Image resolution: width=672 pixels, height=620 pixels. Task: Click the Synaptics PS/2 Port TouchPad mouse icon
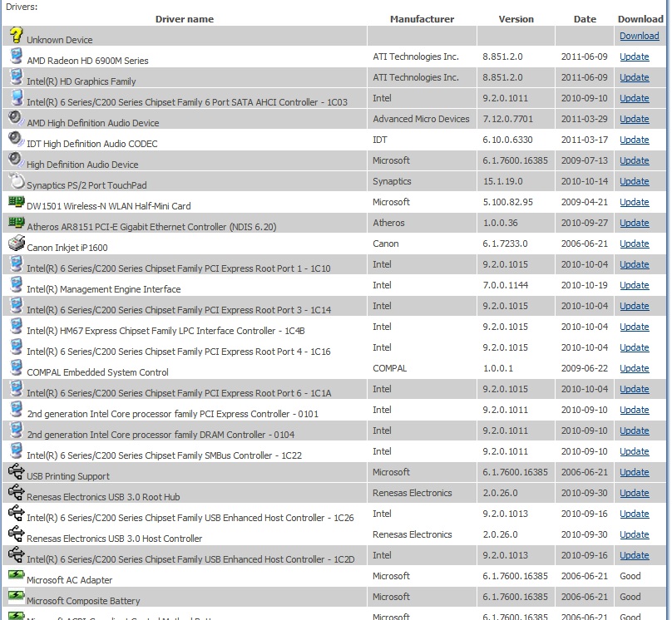[17, 180]
